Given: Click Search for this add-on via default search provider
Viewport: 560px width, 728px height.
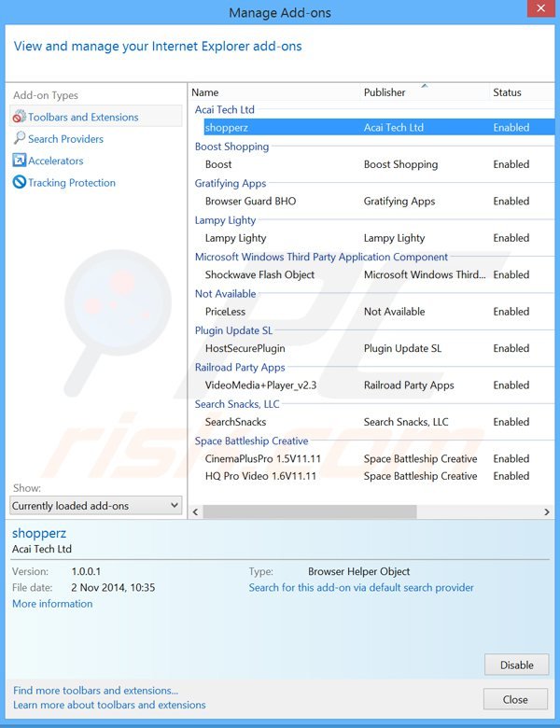Looking at the screenshot, I should [361, 587].
